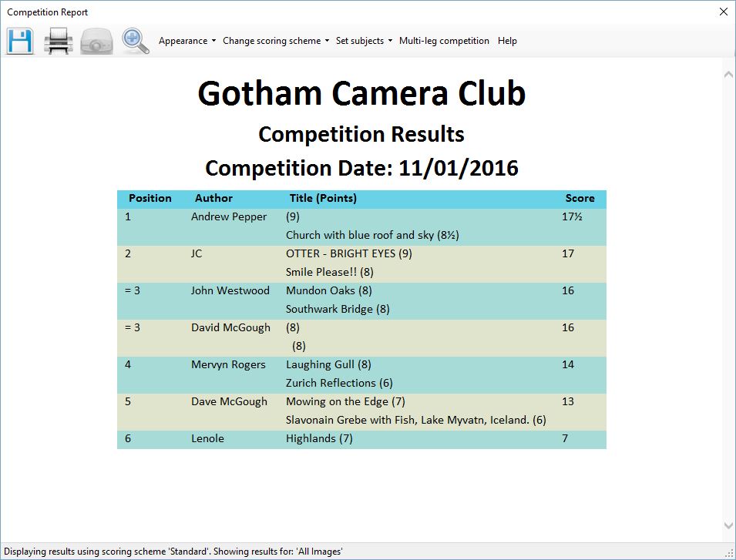Click the Gotham Camera Club heading
Screen dimensions: 736x560
point(361,93)
